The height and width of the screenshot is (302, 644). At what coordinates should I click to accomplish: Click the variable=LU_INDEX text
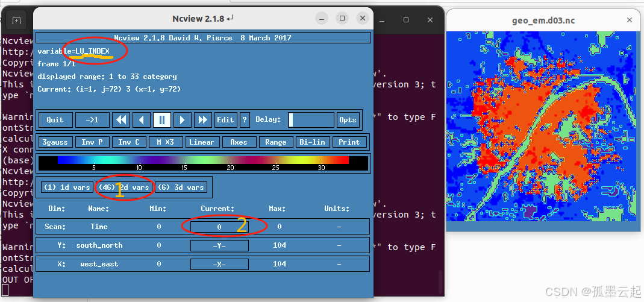[x=73, y=51]
